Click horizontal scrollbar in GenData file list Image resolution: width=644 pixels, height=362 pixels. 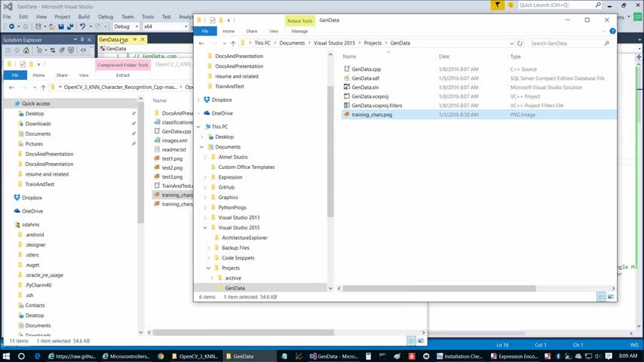coord(439,288)
